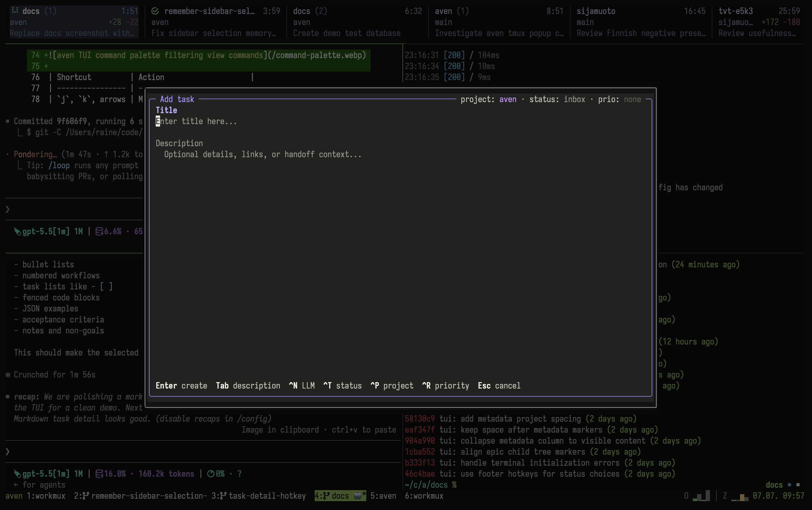812x510 pixels.
Task: Click the robot icon in 4:docs tmux window
Action: coord(358,496)
